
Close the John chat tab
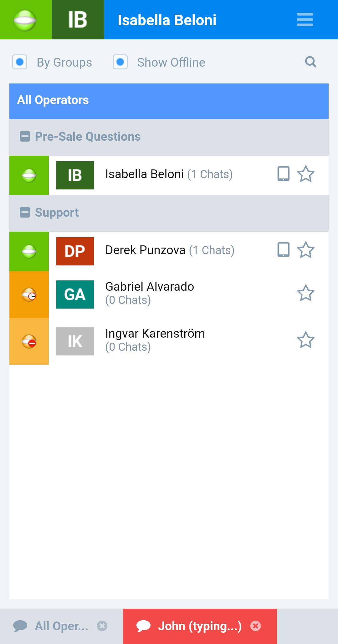pos(255,626)
